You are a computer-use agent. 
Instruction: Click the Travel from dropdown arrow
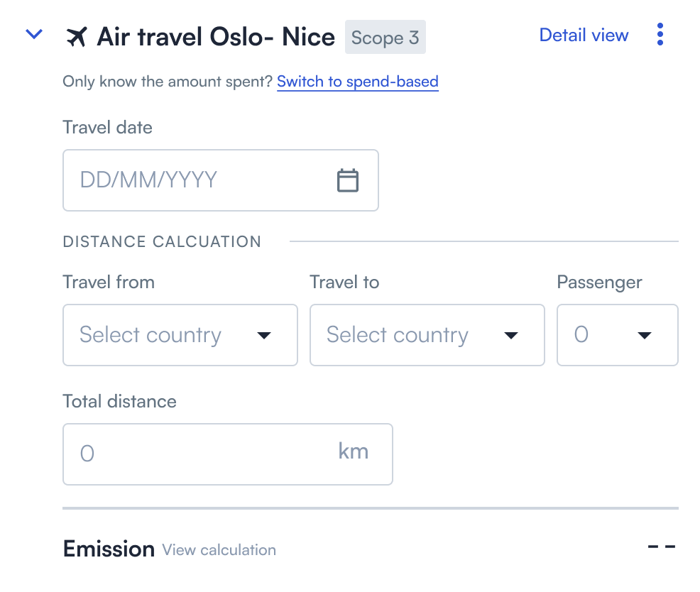click(x=264, y=335)
